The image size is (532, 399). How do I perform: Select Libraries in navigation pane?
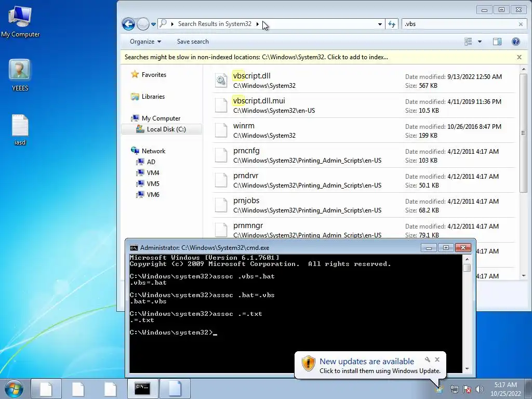148,96
